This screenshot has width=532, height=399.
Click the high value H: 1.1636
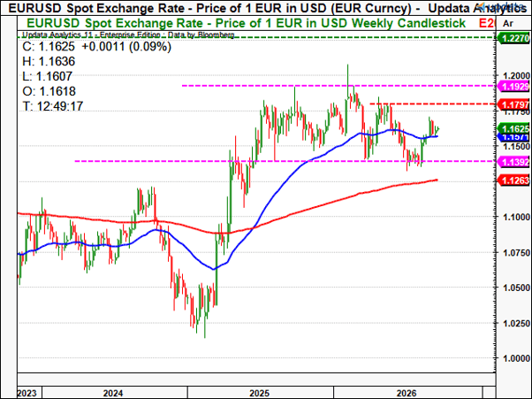click(49, 61)
